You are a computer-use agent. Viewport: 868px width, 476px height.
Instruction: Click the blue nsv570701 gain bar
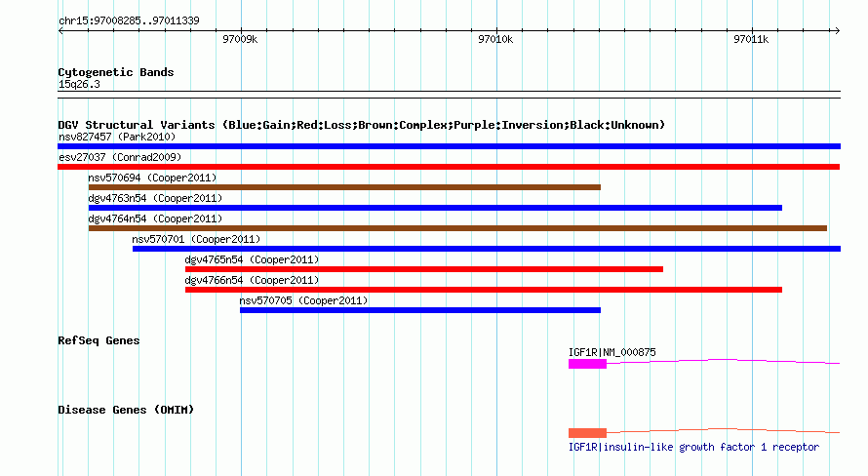point(487,249)
